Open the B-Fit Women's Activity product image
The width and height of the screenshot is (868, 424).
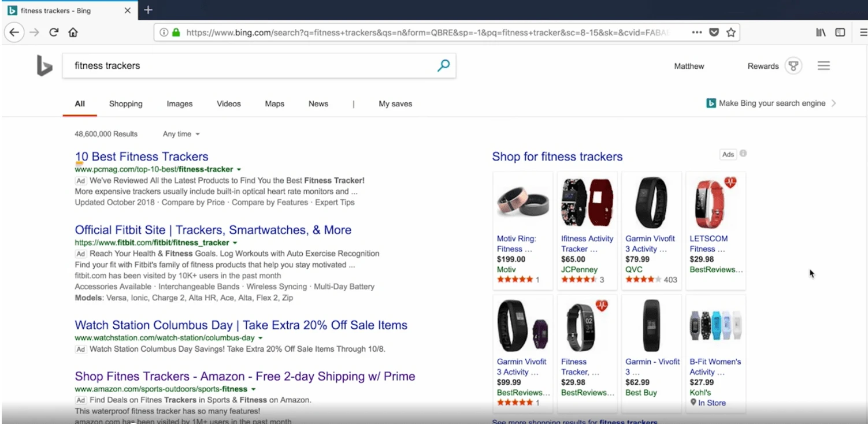(715, 325)
